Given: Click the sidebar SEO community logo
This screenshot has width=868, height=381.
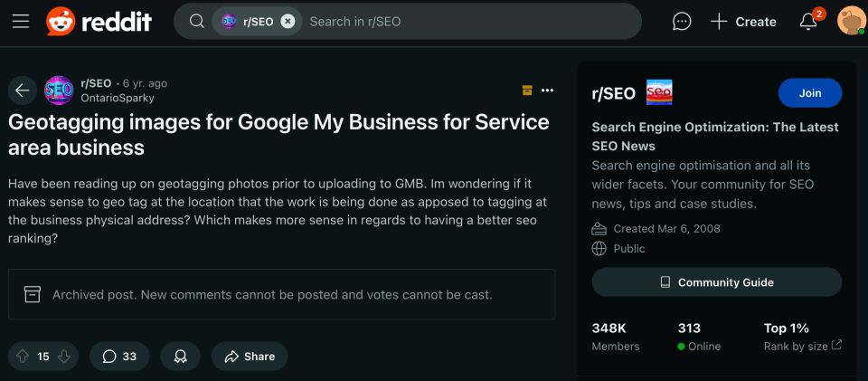Looking at the screenshot, I should pos(659,92).
